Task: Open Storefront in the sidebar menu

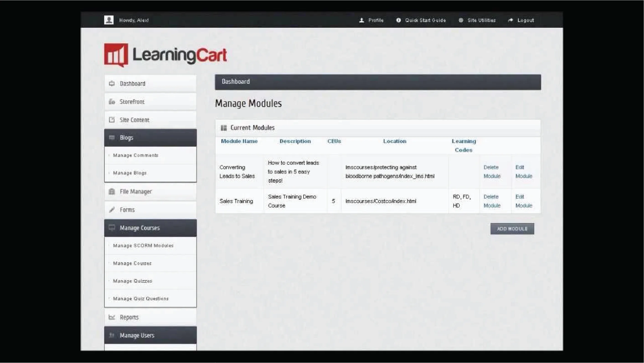Action: (x=150, y=102)
